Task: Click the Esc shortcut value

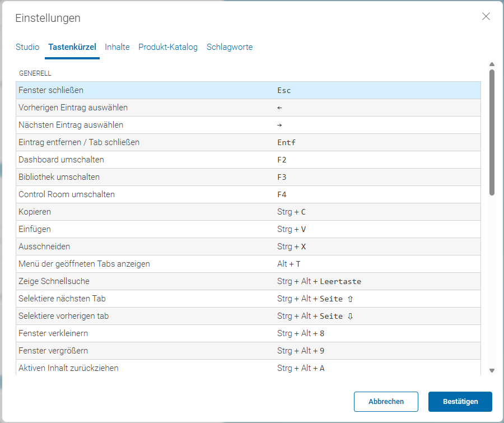Action: 284,90
